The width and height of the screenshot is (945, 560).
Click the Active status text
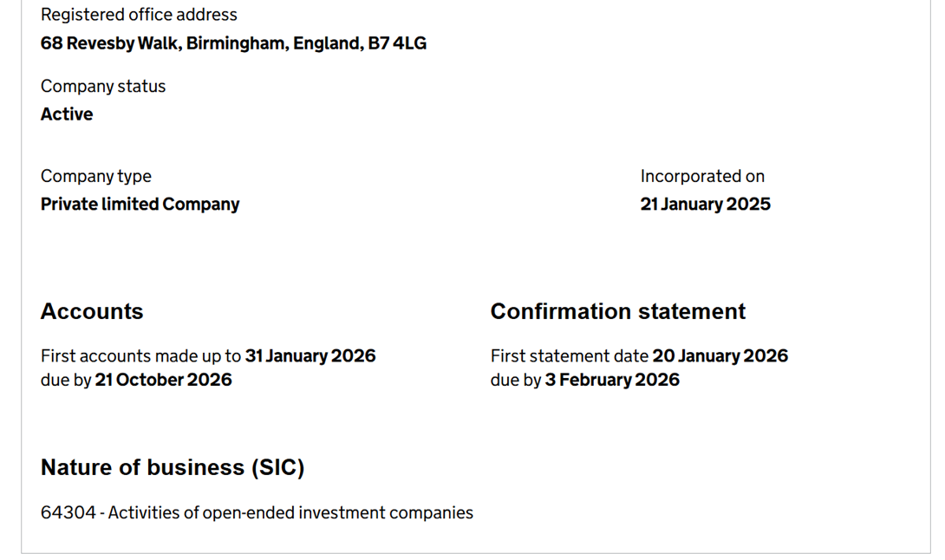(x=67, y=114)
